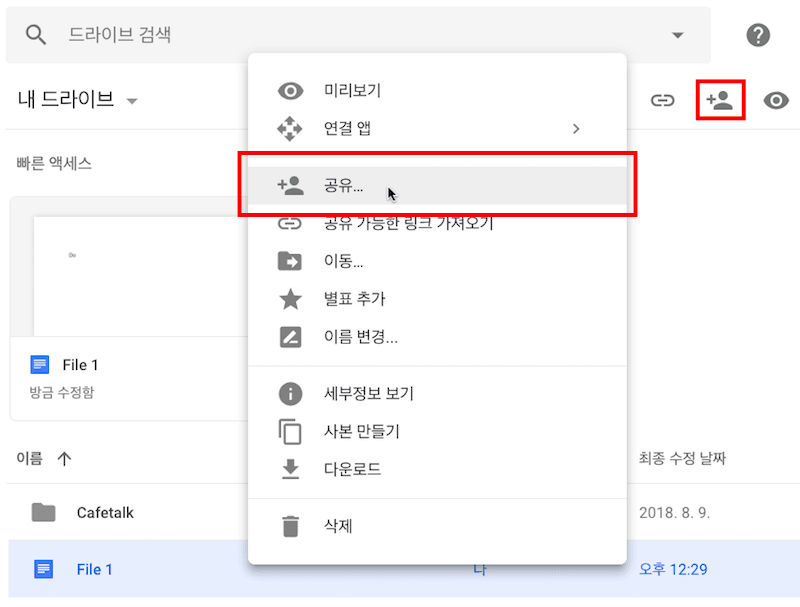The width and height of the screenshot is (800, 607).
Task: Click the 빠른 액세스 section label
Action: [54, 163]
